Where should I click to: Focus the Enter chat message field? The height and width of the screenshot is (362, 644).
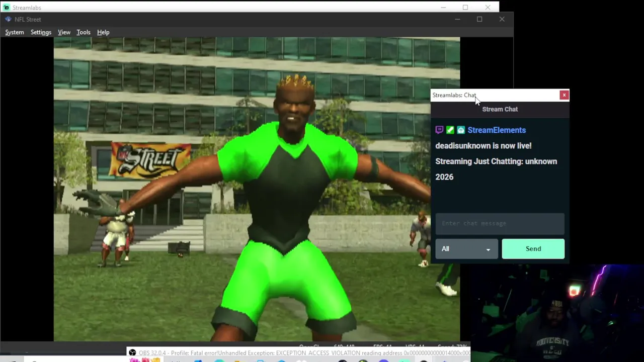(500, 223)
